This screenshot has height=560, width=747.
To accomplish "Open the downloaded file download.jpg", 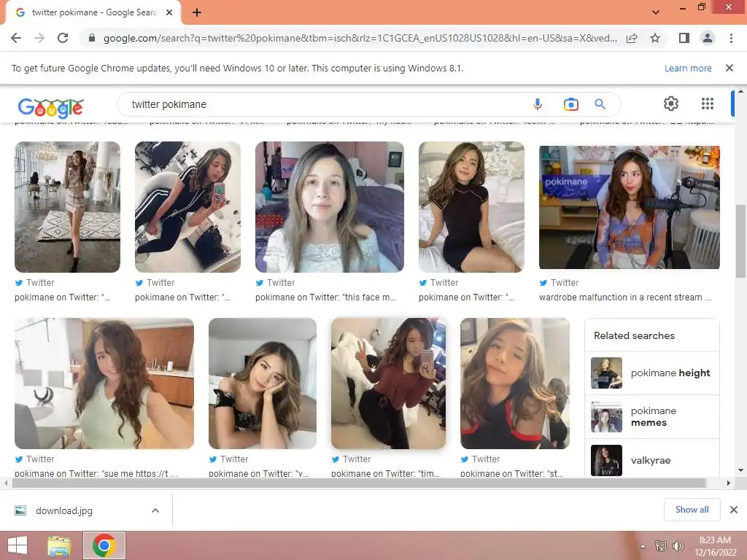I will pyautogui.click(x=64, y=510).
